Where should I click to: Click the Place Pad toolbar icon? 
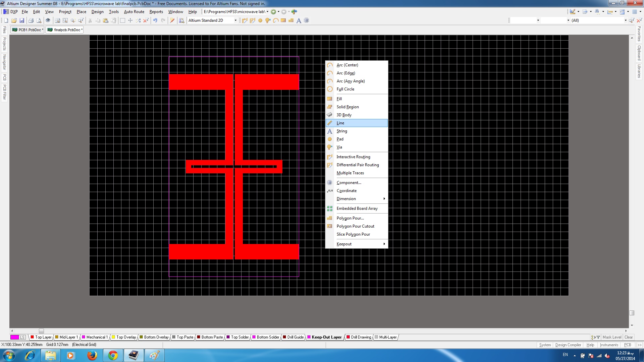click(x=260, y=20)
